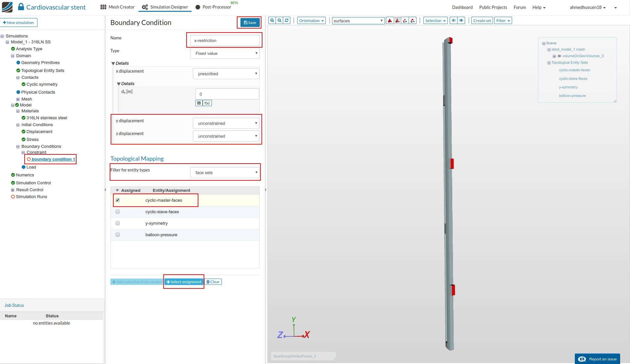Open the Help menu
630x364 pixels.
click(539, 7)
